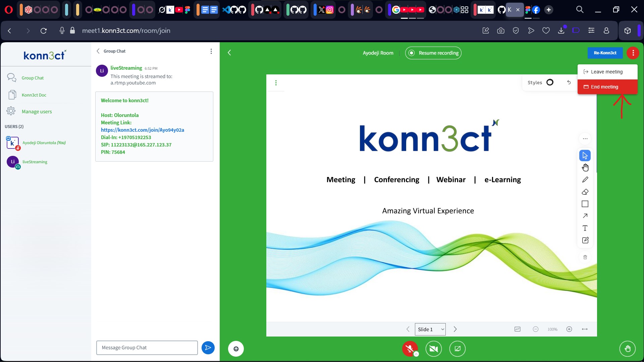Select the Arrow drawing tool
Image resolution: width=644 pixels, height=362 pixels.
pyautogui.click(x=585, y=216)
